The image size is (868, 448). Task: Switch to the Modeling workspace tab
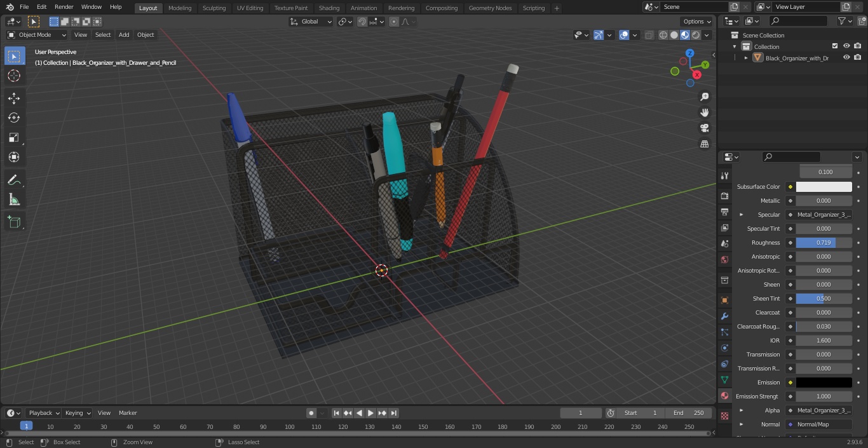point(180,8)
